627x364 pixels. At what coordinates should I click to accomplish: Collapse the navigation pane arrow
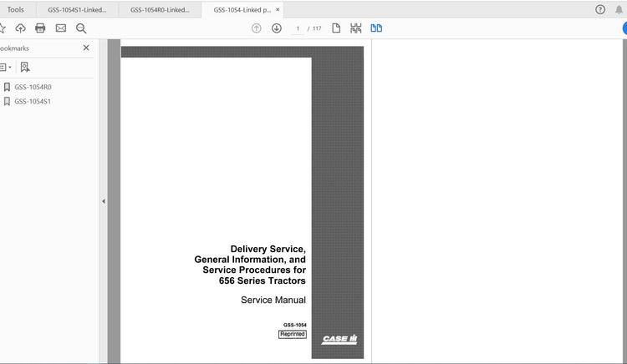[104, 201]
